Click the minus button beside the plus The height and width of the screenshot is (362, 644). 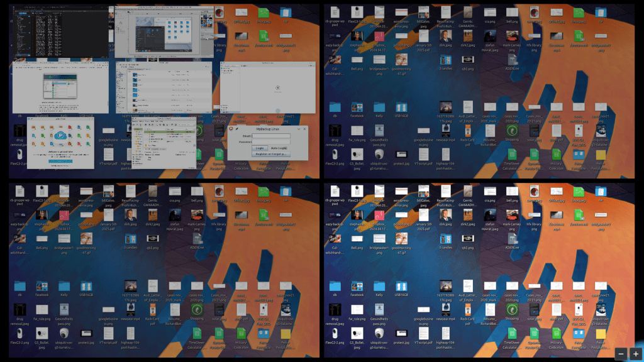click(x=621, y=354)
